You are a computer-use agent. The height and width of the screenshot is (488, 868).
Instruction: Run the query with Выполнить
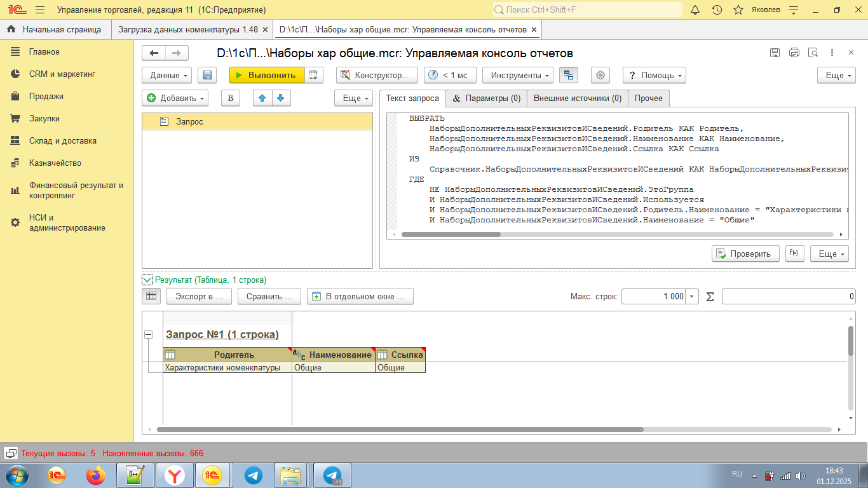(x=267, y=75)
